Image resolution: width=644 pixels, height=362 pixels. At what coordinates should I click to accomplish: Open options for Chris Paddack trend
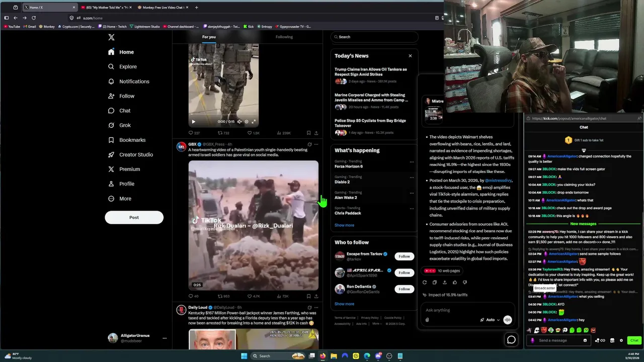[412, 209]
